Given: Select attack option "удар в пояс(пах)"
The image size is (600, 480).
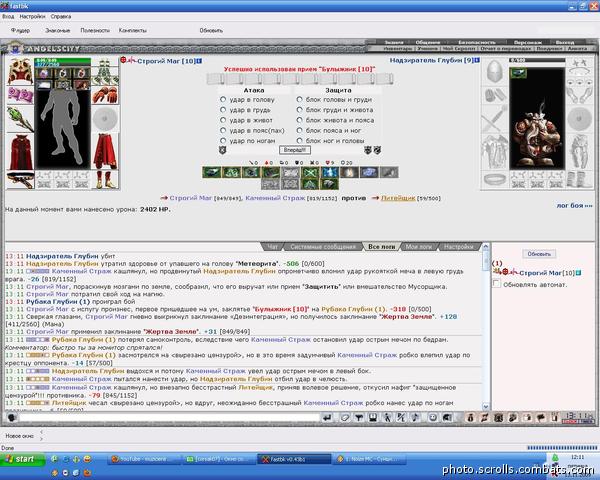Looking at the screenshot, I should [x=223, y=131].
